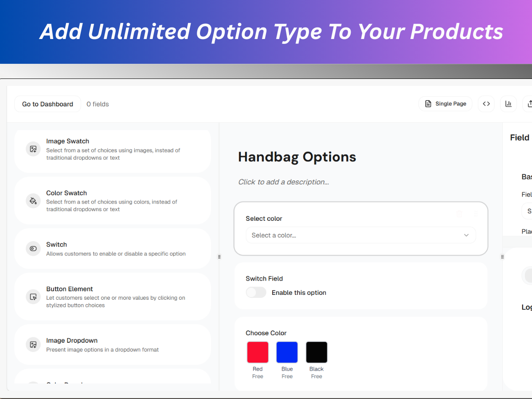532x399 pixels.
Task: Click the Image Dropdown field icon
Action: coord(33,344)
